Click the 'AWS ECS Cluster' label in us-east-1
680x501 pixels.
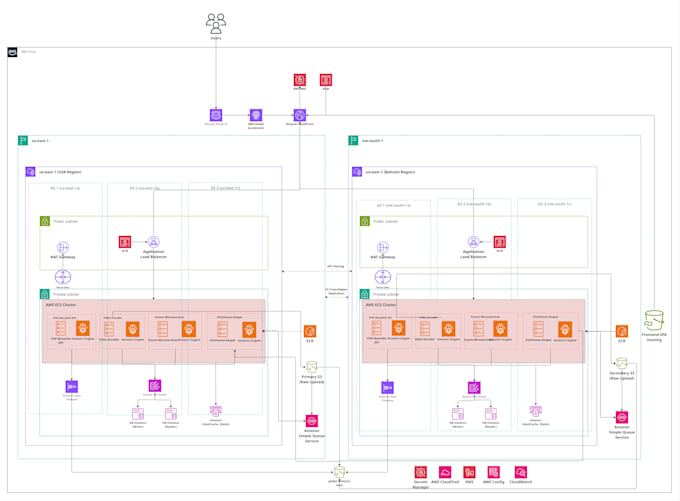coord(61,305)
